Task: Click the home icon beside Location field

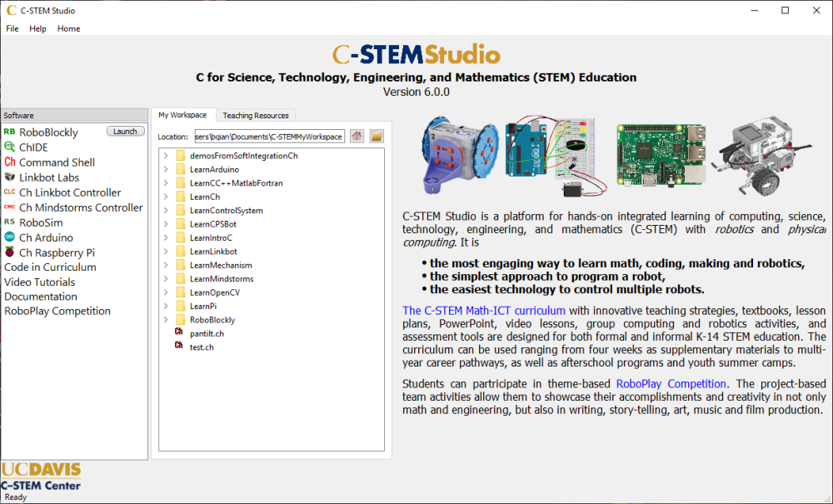Action: click(357, 136)
